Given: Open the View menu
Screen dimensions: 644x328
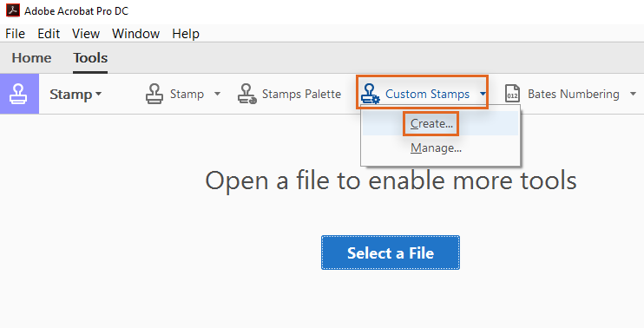Looking at the screenshot, I should click(x=86, y=34).
